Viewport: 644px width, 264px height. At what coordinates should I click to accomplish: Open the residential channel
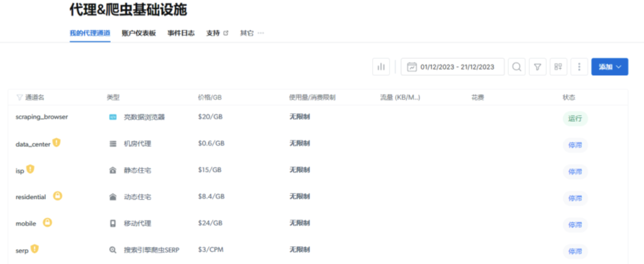(31, 197)
